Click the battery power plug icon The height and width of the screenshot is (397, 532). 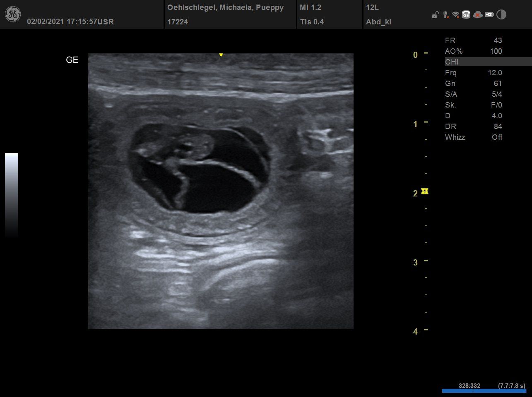tap(489, 15)
